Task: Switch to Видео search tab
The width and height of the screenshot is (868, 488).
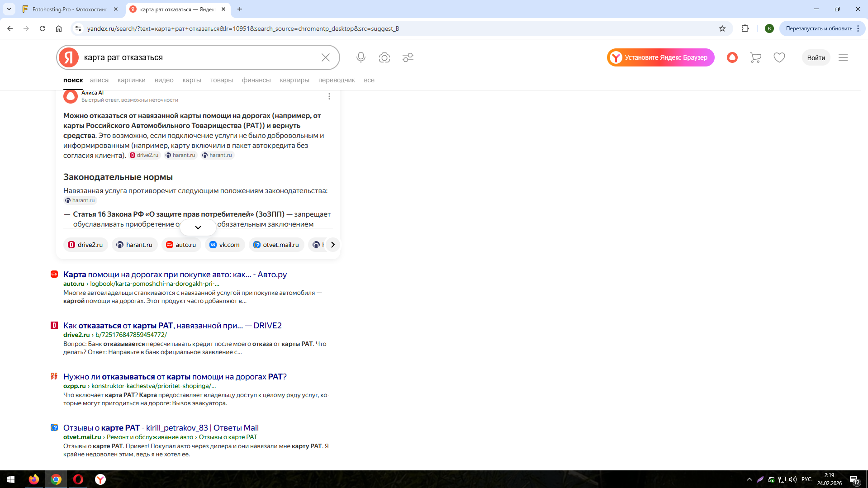Action: click(164, 80)
